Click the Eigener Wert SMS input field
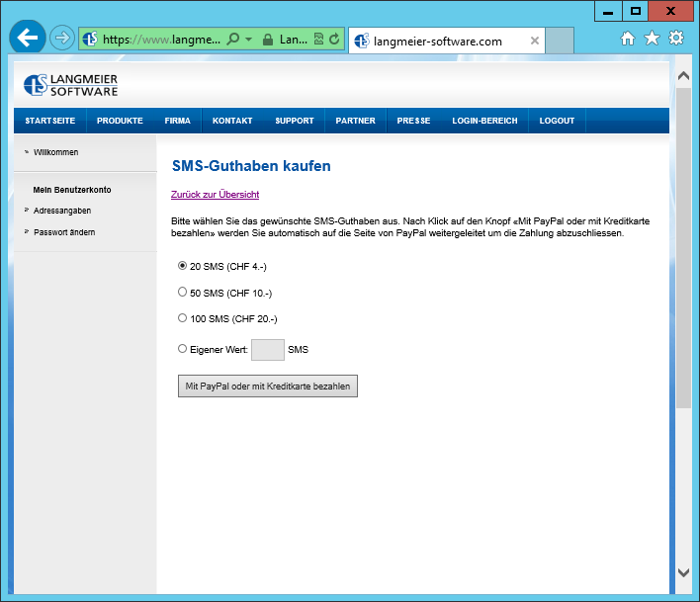Image resolution: width=700 pixels, height=602 pixels. tap(268, 350)
